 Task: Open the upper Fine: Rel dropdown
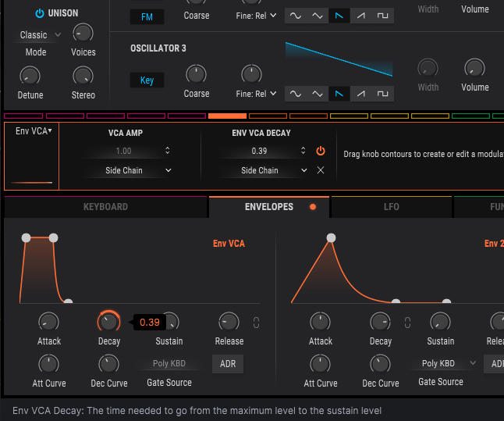(x=256, y=16)
